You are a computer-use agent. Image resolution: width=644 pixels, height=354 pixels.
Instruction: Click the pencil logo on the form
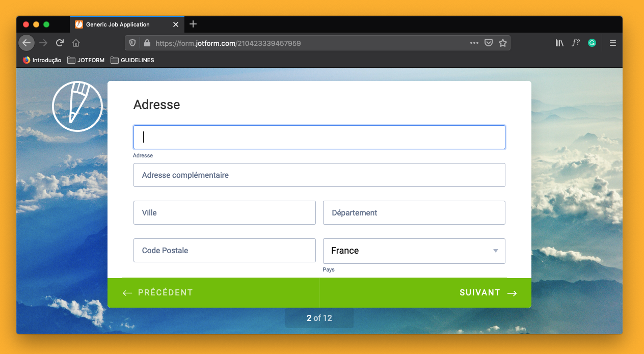[77, 106]
